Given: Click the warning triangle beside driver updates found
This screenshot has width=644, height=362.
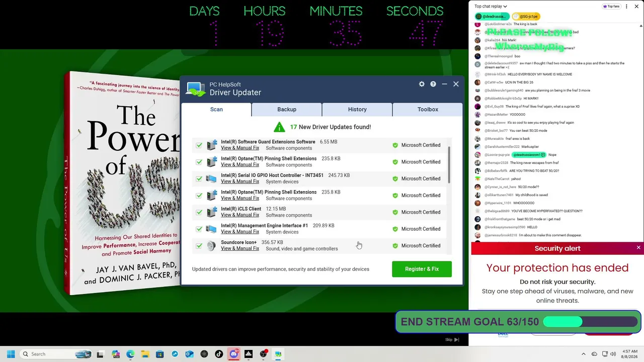Looking at the screenshot, I should 279,127.
